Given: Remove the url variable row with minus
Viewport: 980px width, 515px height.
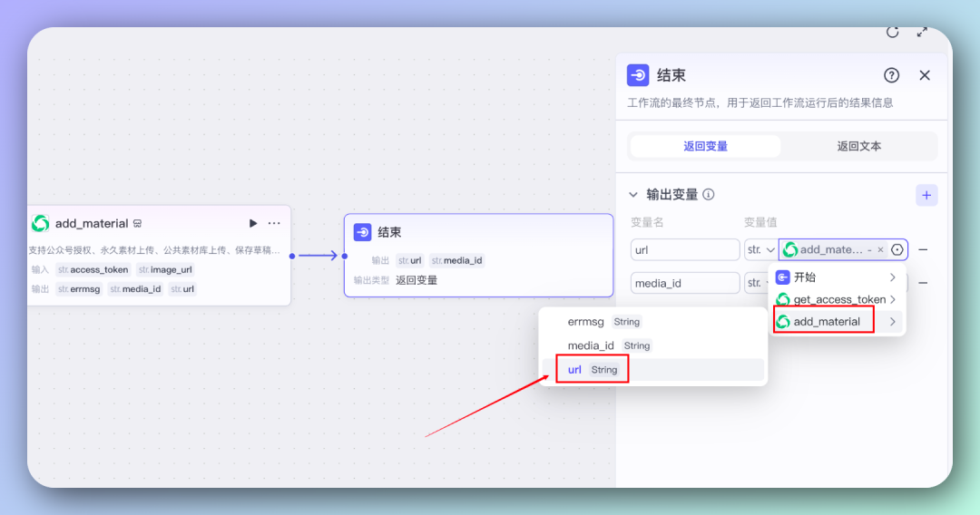Looking at the screenshot, I should tap(923, 249).
